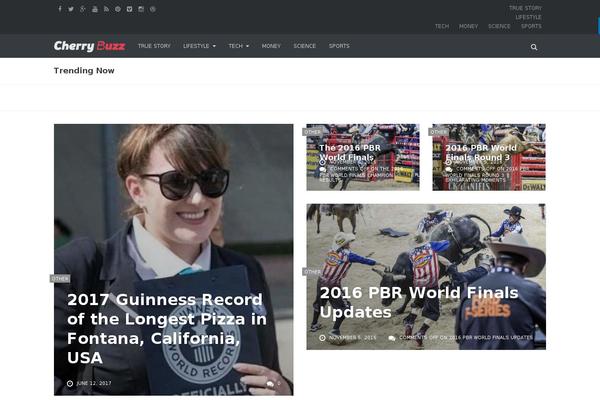Image resolution: width=600 pixels, height=400 pixels.
Task: Open Science in main navigation beside logo
Action: coord(305,46)
